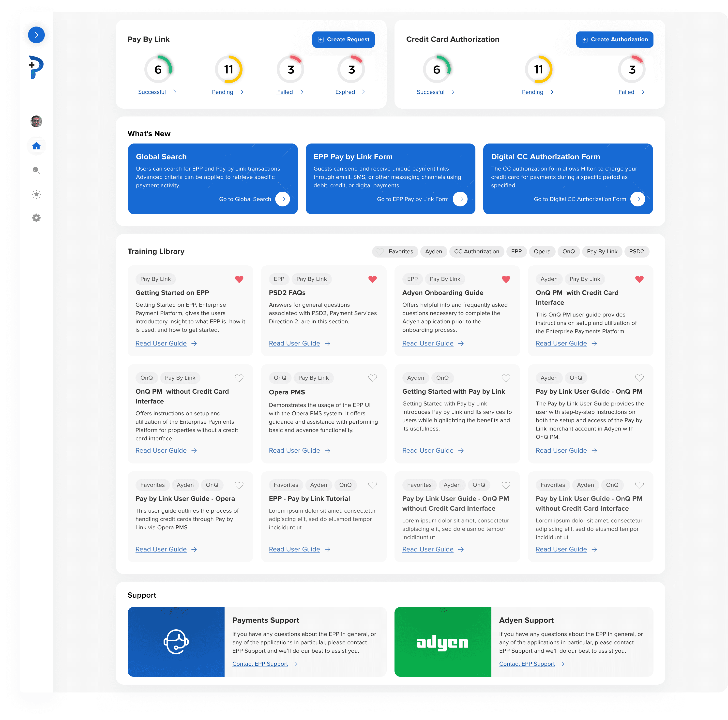Open the search icon in sidebar

[x=36, y=171]
